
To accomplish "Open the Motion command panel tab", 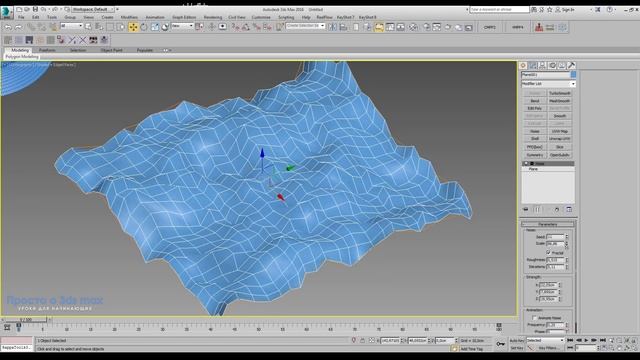I will click(552, 65).
